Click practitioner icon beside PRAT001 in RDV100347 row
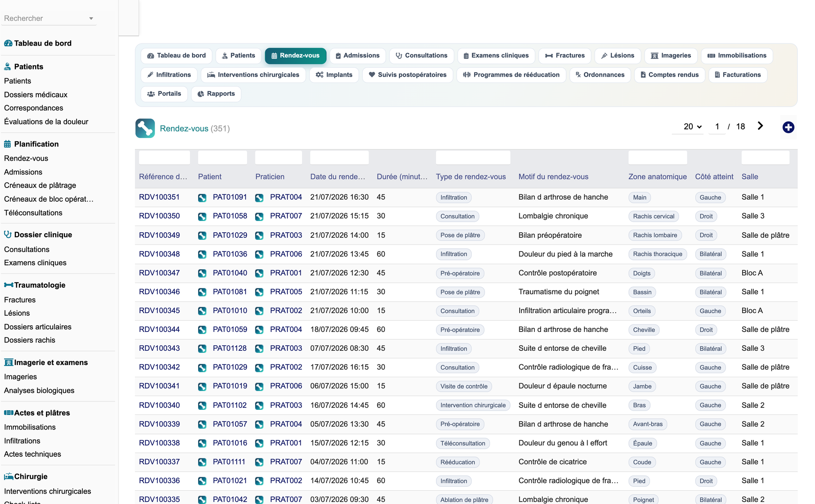 (x=259, y=273)
